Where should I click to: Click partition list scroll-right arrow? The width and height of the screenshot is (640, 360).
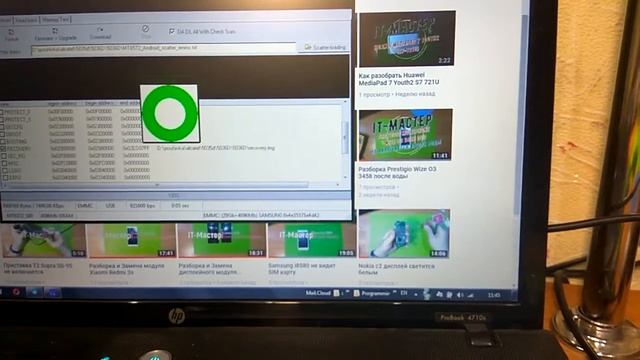click(338, 185)
